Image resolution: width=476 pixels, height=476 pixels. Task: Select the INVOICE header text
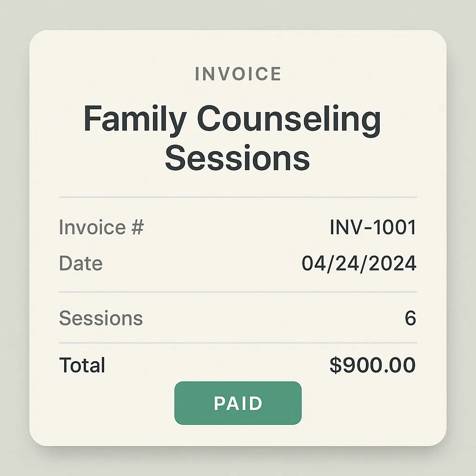(238, 74)
